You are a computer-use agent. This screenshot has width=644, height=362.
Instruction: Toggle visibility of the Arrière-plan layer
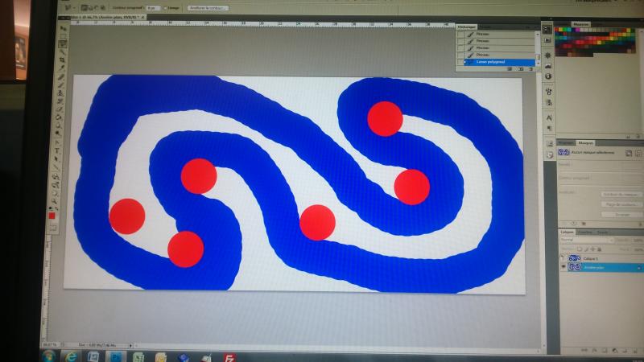click(x=563, y=267)
